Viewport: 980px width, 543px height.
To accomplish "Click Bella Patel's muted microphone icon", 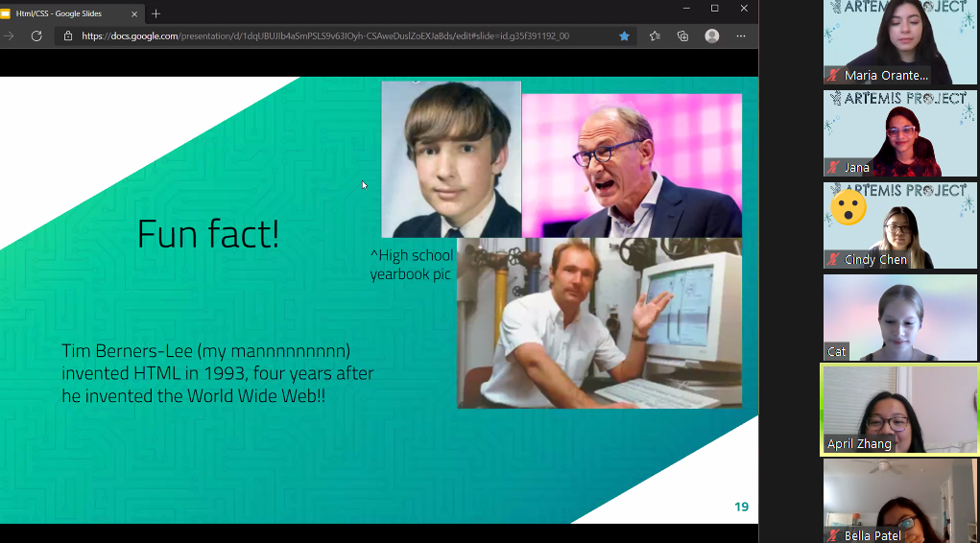I will pyautogui.click(x=833, y=535).
